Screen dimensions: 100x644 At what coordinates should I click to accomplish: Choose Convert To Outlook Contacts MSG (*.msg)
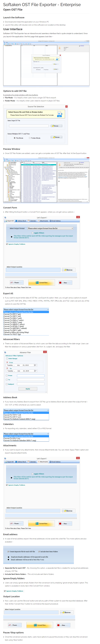[x=19, y=419]
